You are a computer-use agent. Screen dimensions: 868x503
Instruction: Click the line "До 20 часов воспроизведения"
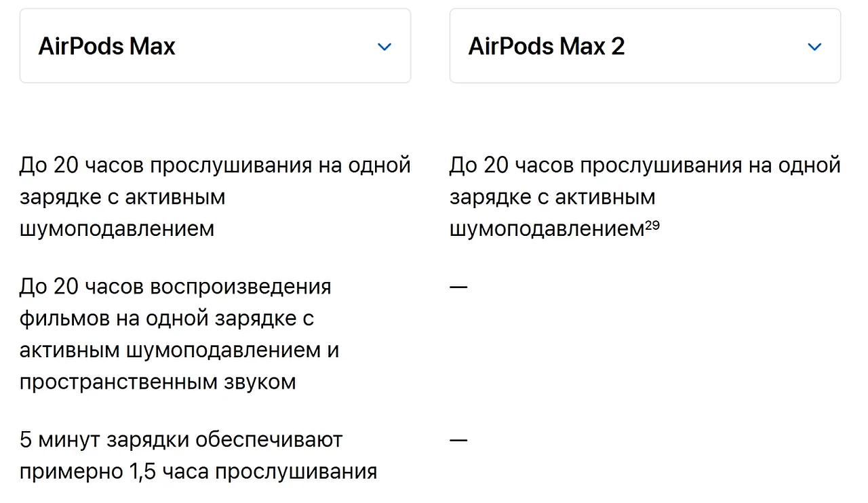[175, 287]
